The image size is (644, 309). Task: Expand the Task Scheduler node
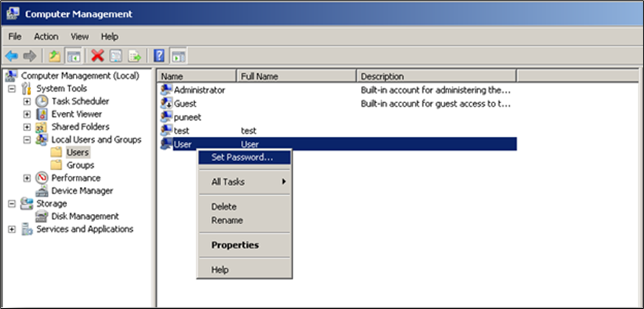(27, 102)
